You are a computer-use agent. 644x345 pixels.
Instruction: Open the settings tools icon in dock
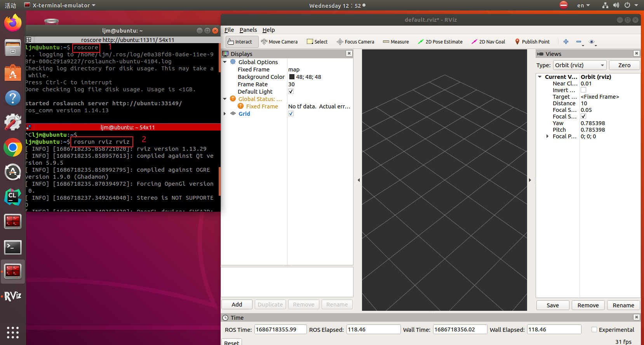(x=13, y=122)
